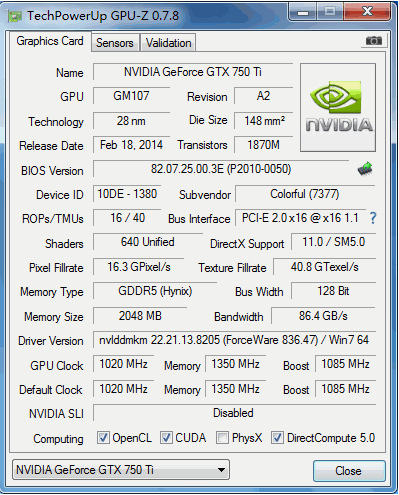The image size is (399, 495).
Task: Click the BIOS Version label
Action: (52, 171)
